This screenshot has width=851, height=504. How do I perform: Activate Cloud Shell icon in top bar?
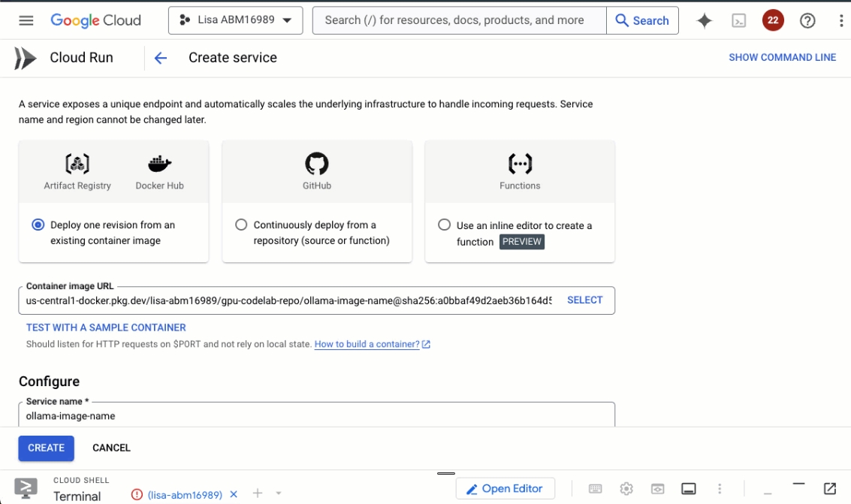738,20
